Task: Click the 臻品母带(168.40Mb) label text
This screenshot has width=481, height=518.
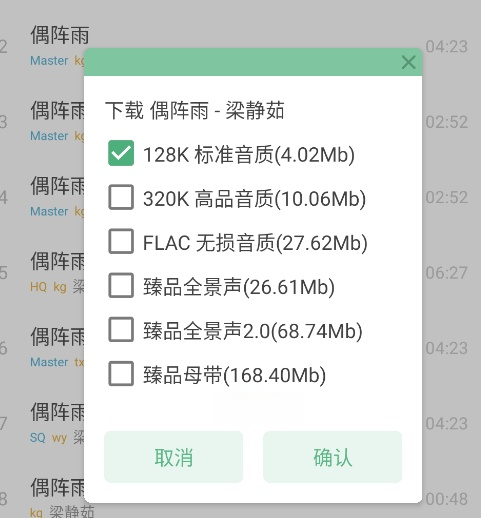Action: tap(234, 375)
